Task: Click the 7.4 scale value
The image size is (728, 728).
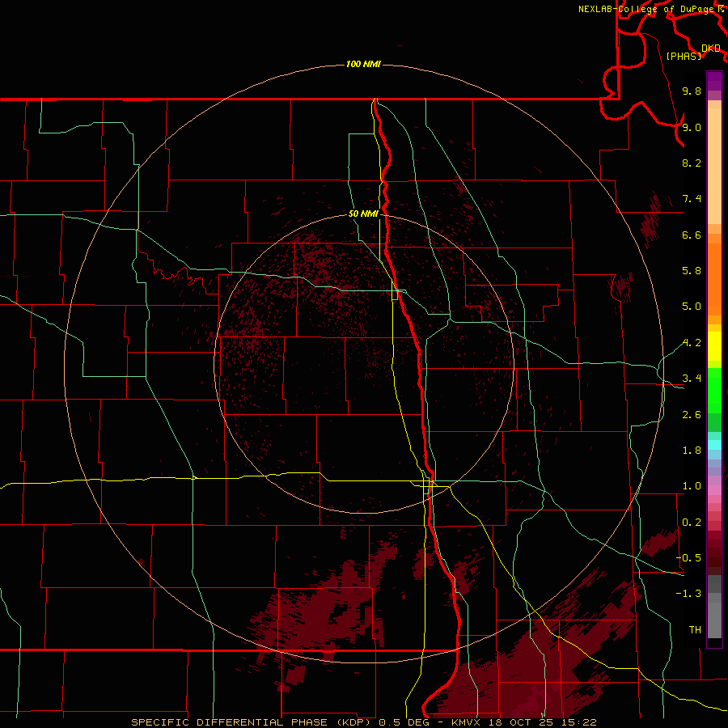Action: click(692, 199)
